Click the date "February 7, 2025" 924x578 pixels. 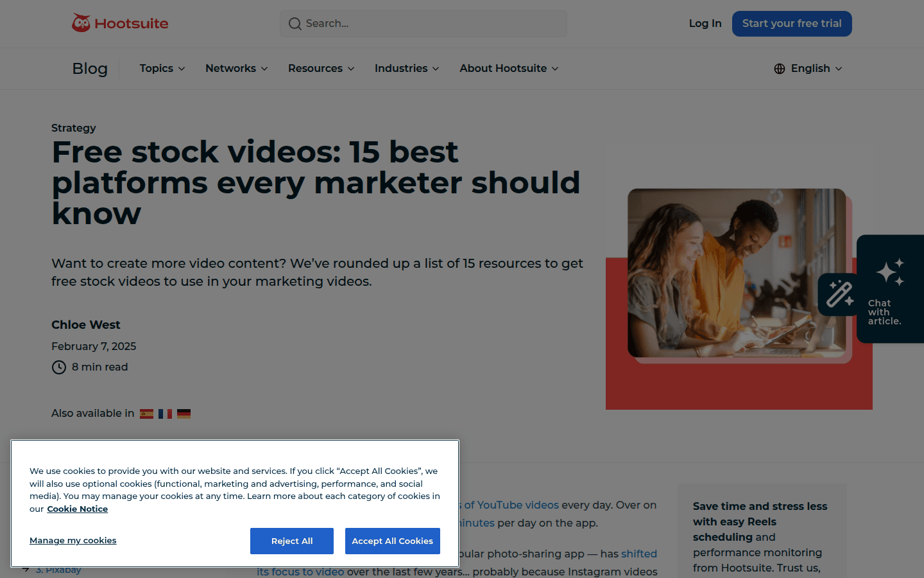click(94, 347)
